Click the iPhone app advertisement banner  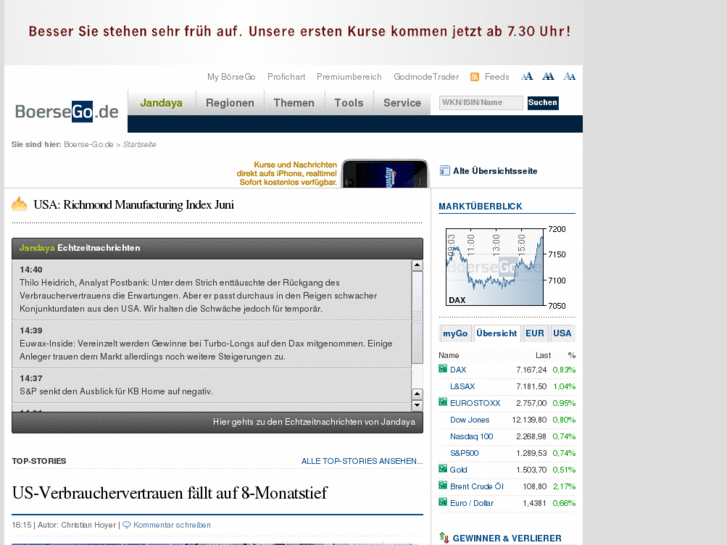[332, 173]
